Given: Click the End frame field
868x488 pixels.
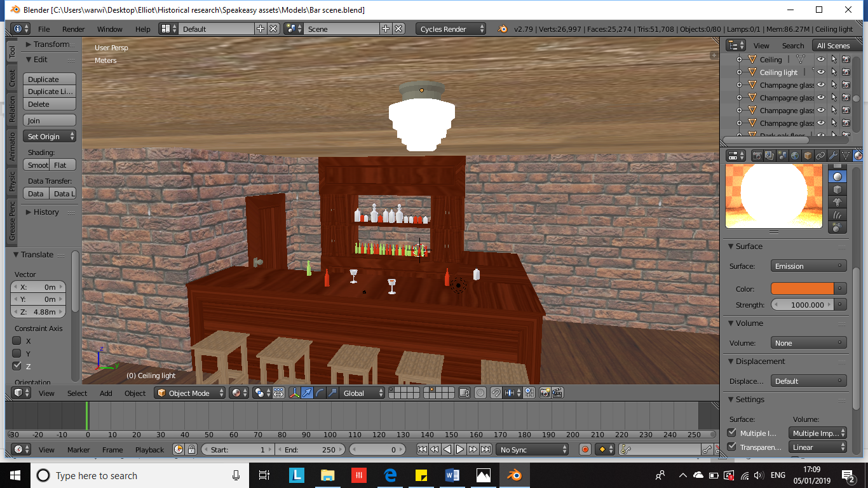Looking at the screenshot, I should [309, 450].
